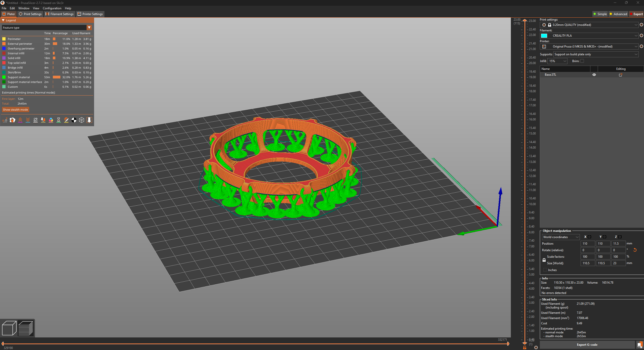This screenshot has width=644, height=350.
Task: Toggle Deretractions visibility icon
Action: click(28, 120)
